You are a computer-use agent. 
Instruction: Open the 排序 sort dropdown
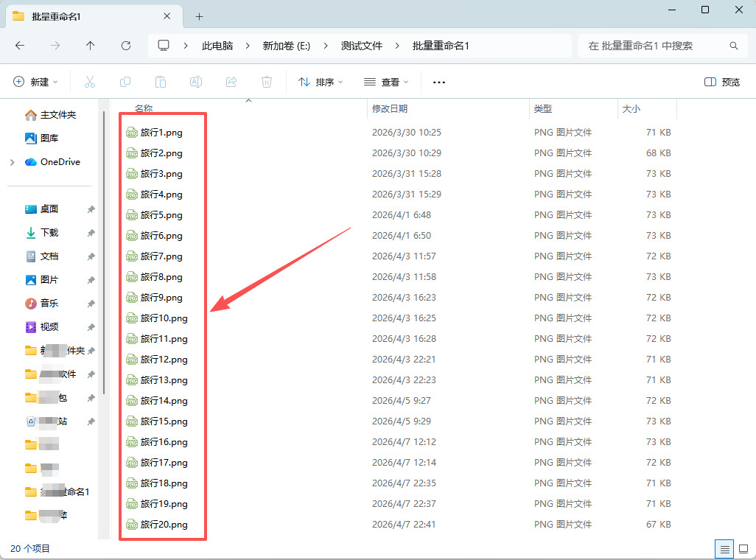click(x=321, y=82)
